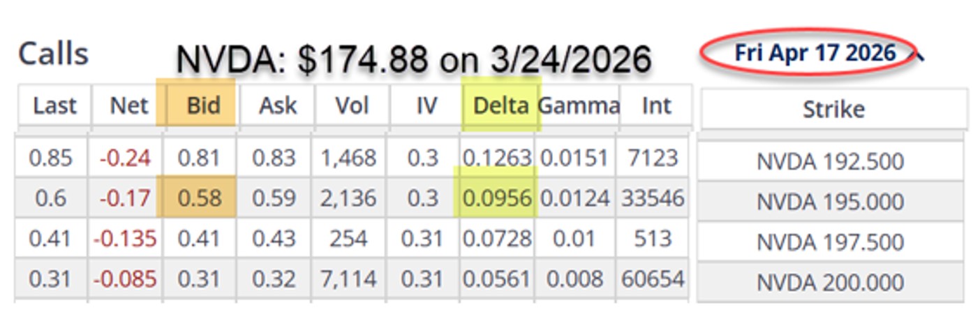This screenshot has height=324, width=980.
Task: Open the NVDA 200.000 strike
Action: (830, 281)
